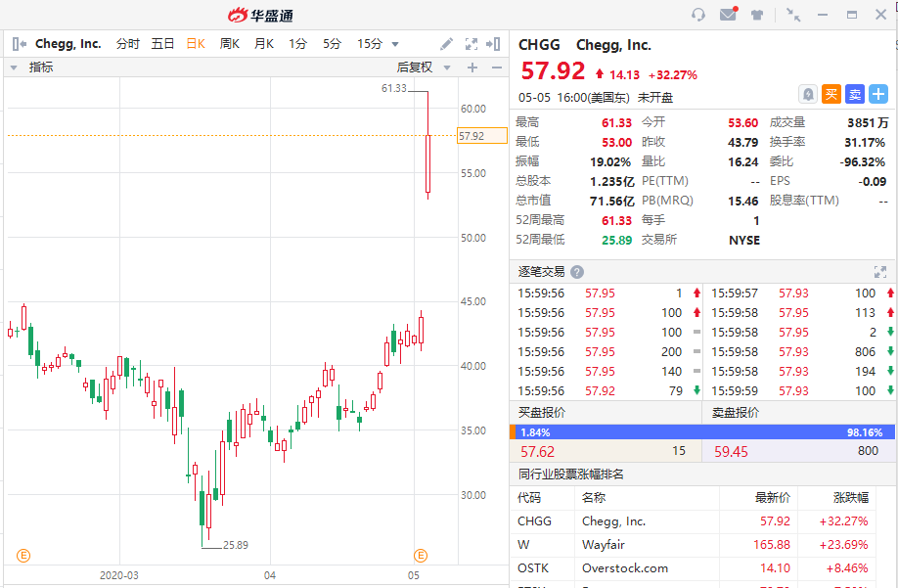Click the +32.27% change next to price
Viewport: 898px width, 588px height.
coord(673,75)
